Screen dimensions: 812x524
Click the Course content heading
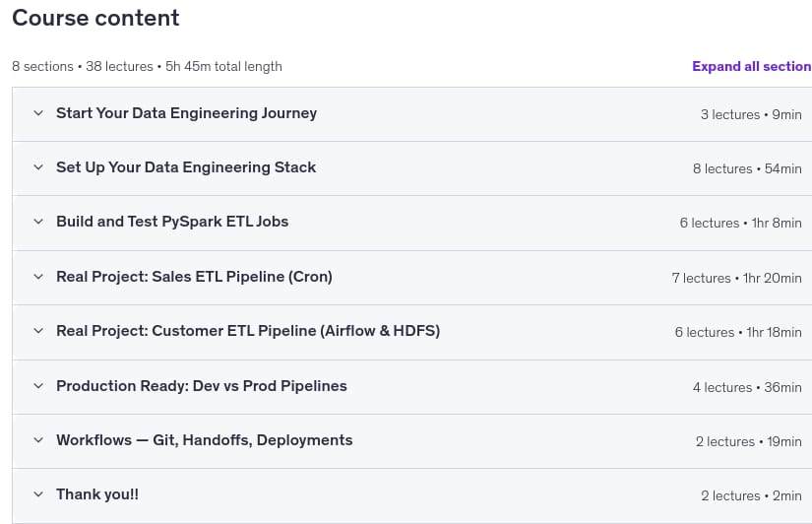[x=95, y=18]
